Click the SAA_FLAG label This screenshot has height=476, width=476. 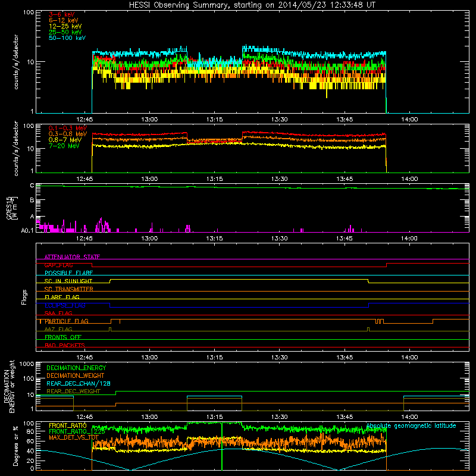[x=58, y=313]
